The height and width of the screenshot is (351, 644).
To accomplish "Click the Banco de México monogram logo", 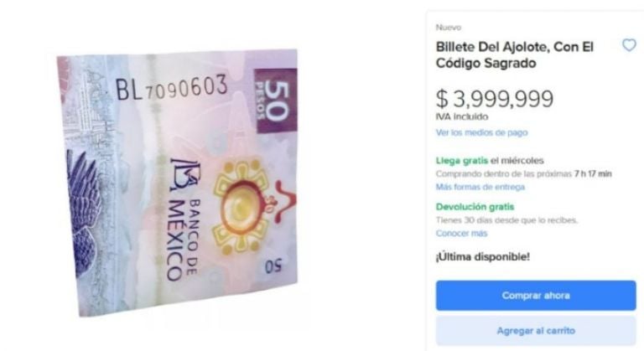I will point(185,175).
